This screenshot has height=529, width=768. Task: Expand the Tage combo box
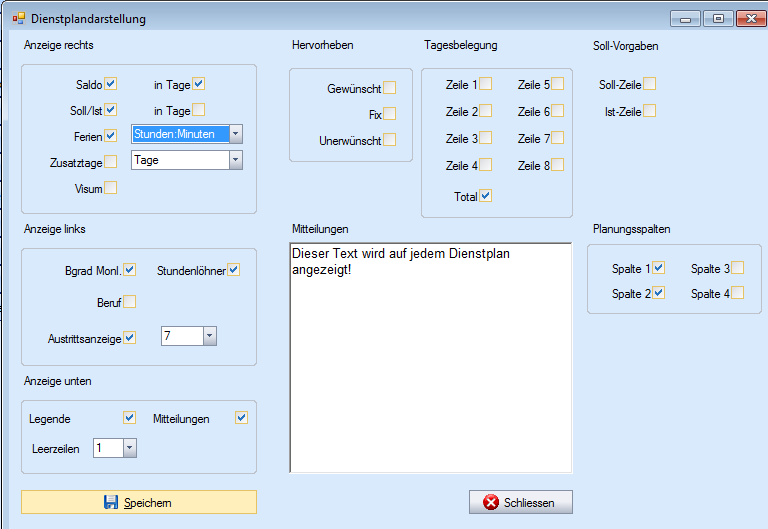tap(235, 160)
